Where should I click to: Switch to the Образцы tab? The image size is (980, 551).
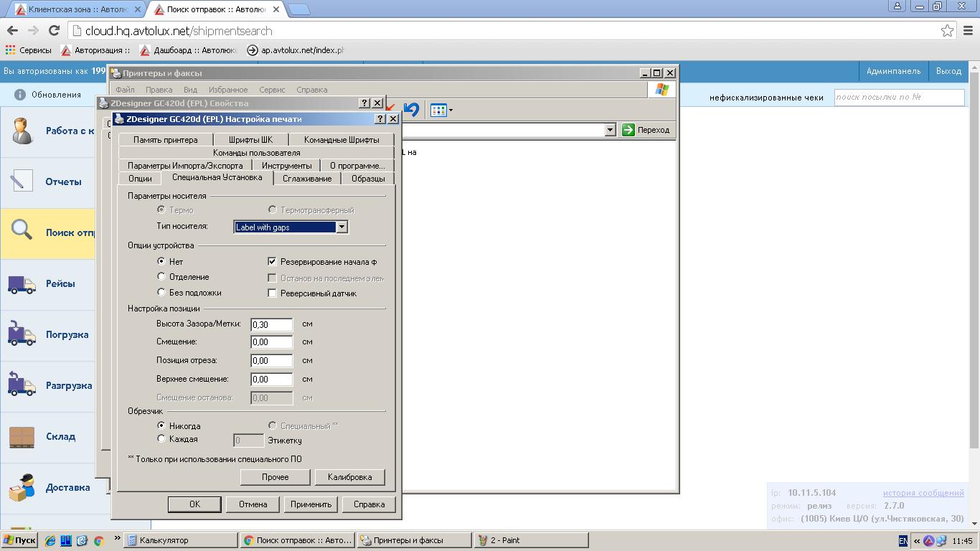(368, 178)
